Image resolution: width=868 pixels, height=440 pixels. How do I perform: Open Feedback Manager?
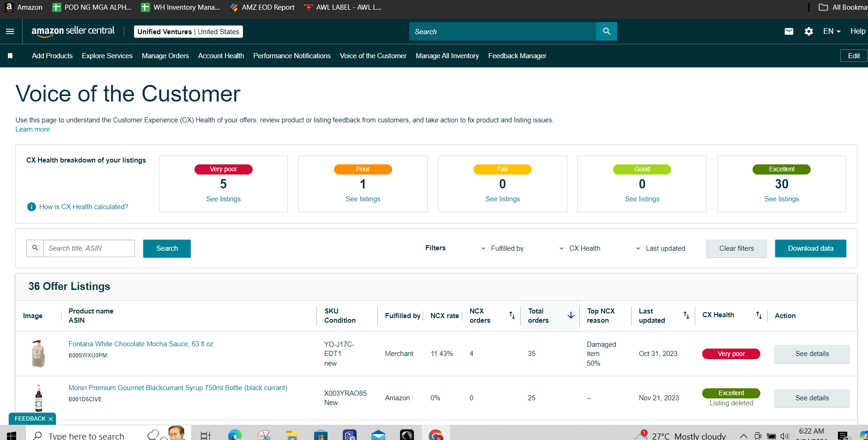pyautogui.click(x=517, y=56)
